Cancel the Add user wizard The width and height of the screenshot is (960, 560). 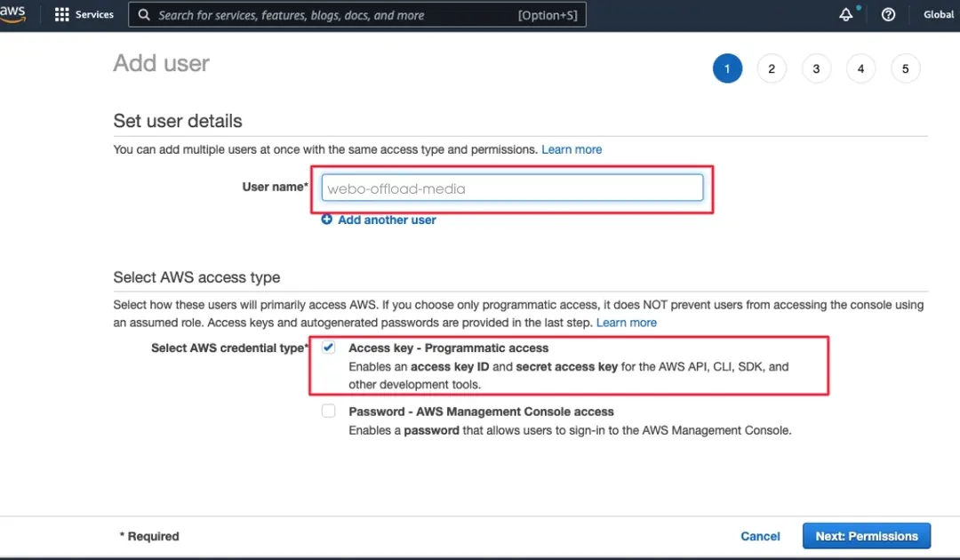(x=760, y=536)
